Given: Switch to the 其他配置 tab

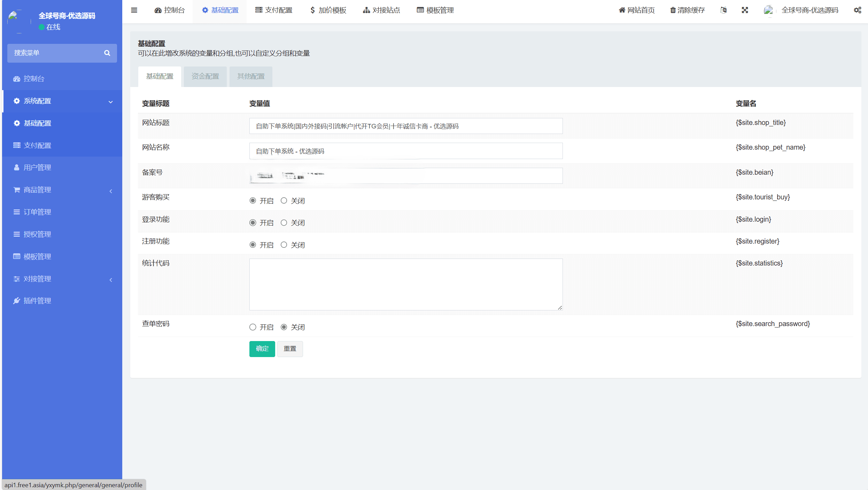Looking at the screenshot, I should [251, 76].
